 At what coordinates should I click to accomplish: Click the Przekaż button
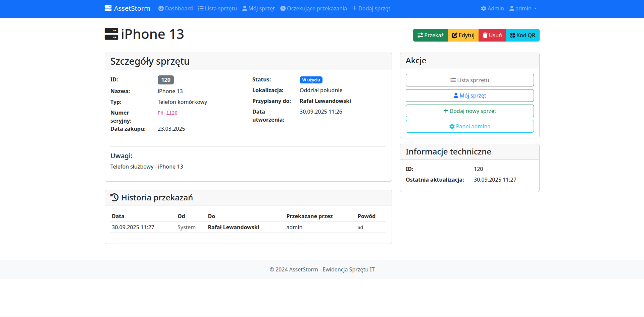[x=430, y=35]
